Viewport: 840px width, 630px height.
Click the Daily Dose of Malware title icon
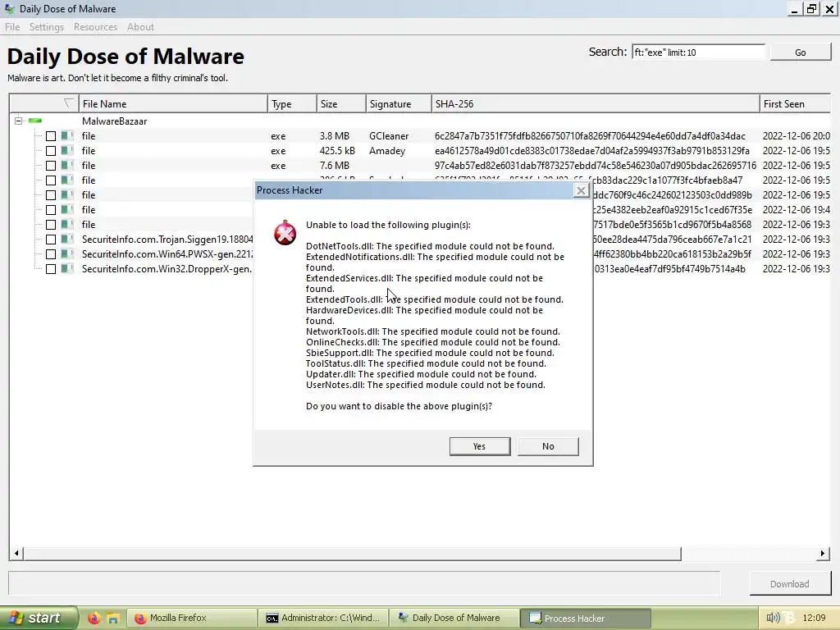tap(9, 8)
